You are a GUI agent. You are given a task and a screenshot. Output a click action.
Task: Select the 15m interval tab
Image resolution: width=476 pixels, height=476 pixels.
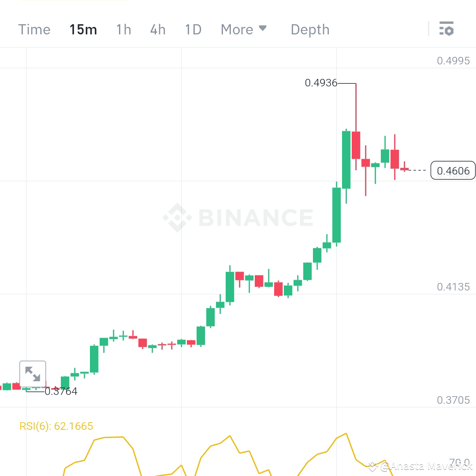[83, 30]
